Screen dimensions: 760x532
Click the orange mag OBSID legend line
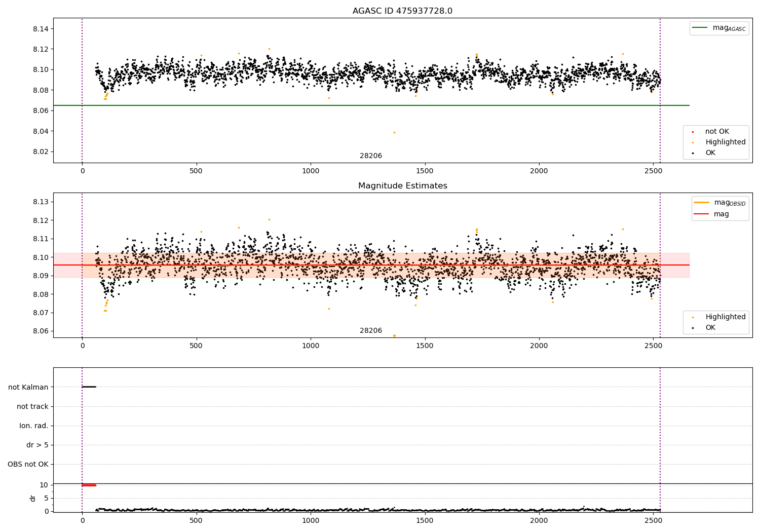(702, 202)
